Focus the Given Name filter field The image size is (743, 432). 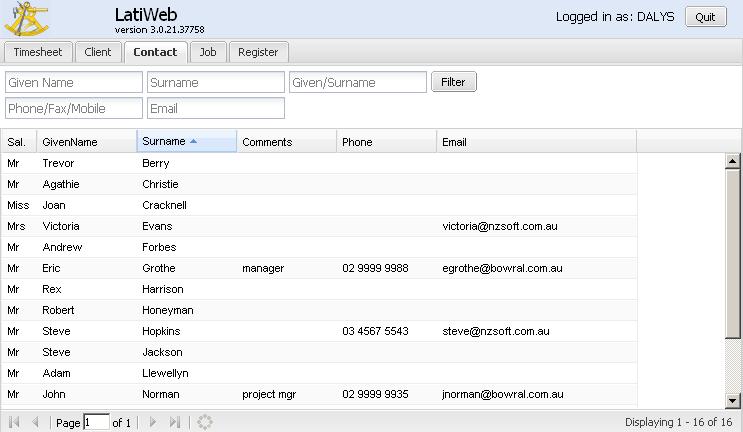coord(74,82)
